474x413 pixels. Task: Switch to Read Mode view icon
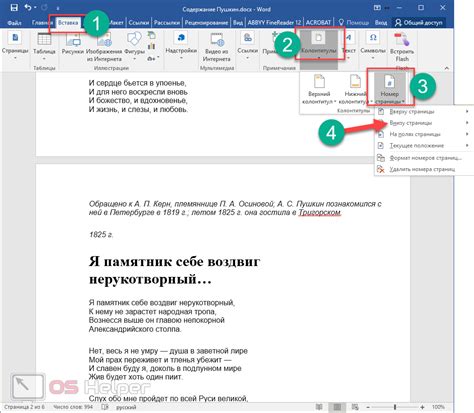tap(319, 407)
